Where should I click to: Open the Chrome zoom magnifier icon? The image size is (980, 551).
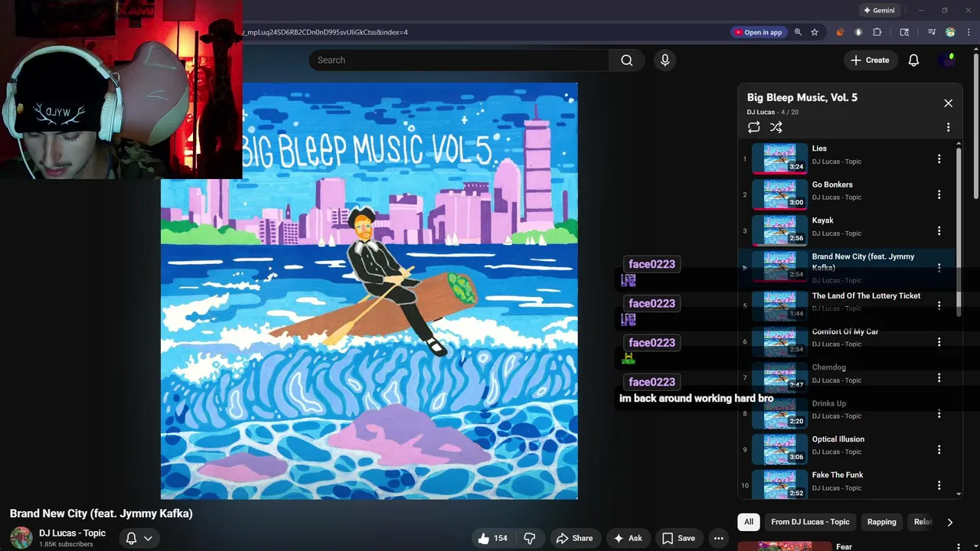point(798,32)
